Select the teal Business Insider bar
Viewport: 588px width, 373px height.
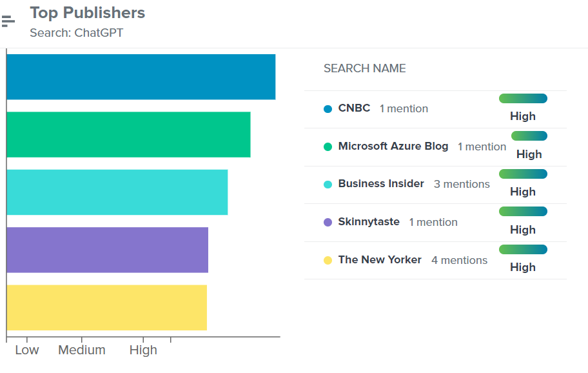pos(117,192)
